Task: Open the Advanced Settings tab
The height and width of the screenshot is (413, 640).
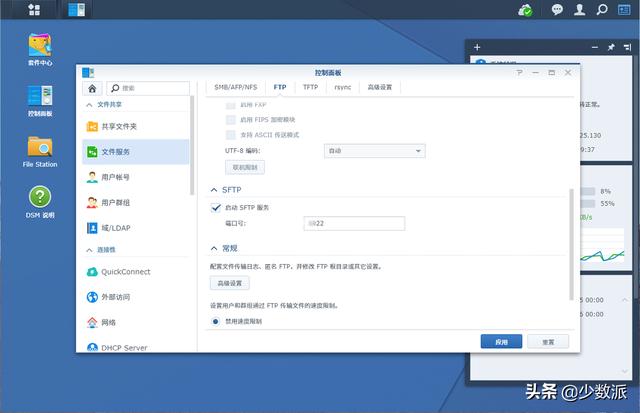Action: (380, 87)
